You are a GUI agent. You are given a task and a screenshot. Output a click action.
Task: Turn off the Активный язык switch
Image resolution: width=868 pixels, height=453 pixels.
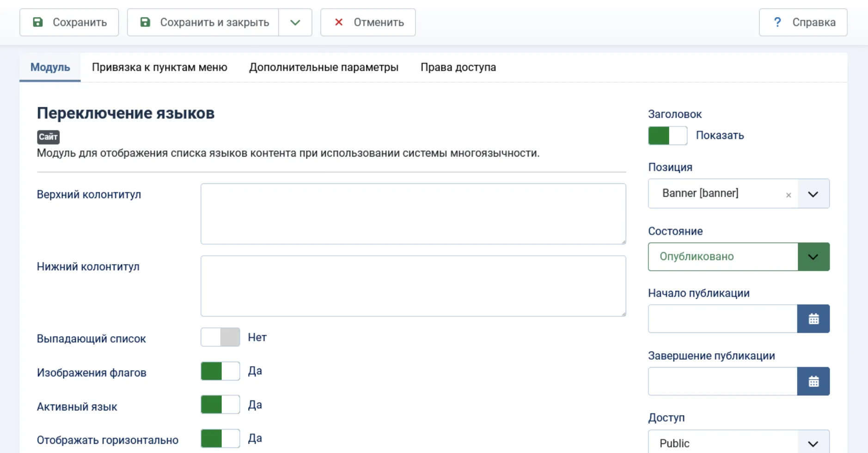220,405
